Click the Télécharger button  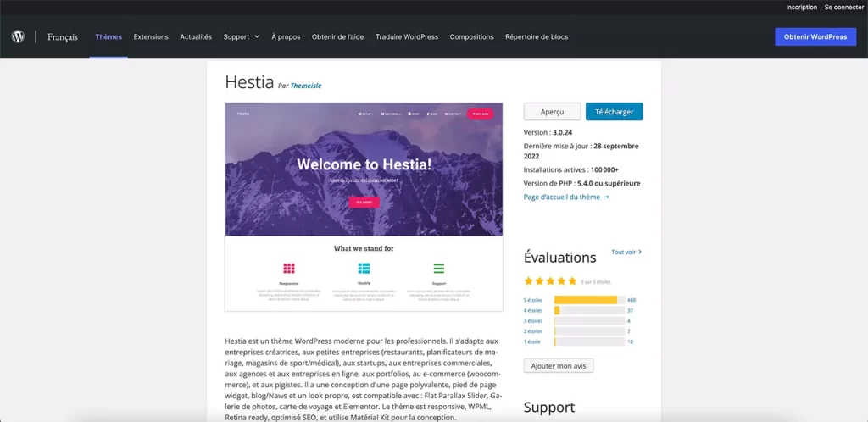click(x=615, y=111)
